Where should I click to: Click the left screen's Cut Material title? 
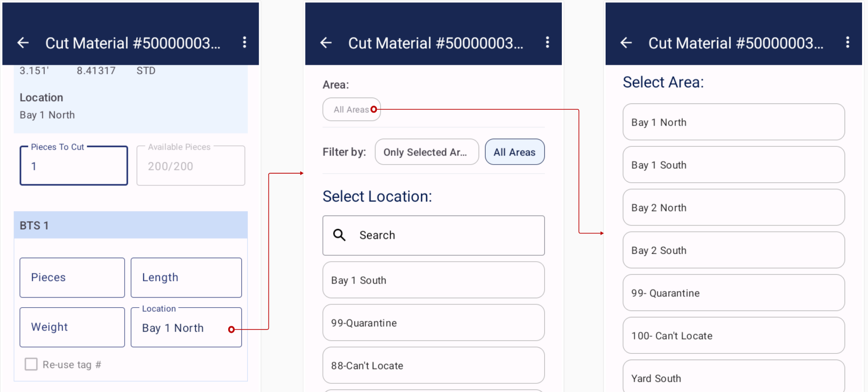tap(133, 43)
